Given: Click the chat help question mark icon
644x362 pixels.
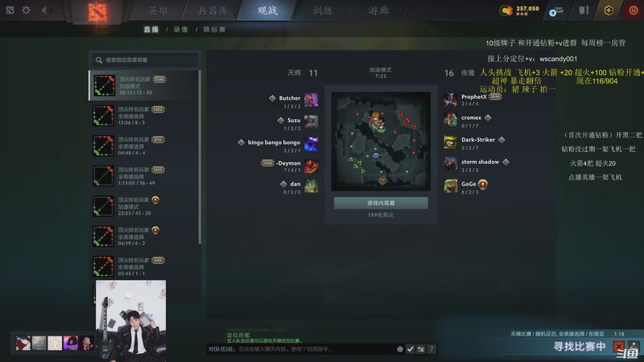Looking at the screenshot, I should [431, 349].
